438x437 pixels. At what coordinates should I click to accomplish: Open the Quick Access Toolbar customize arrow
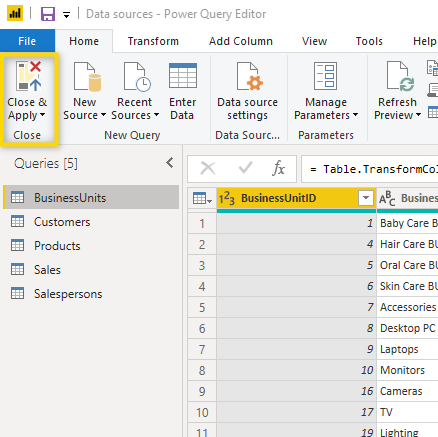[x=67, y=15]
